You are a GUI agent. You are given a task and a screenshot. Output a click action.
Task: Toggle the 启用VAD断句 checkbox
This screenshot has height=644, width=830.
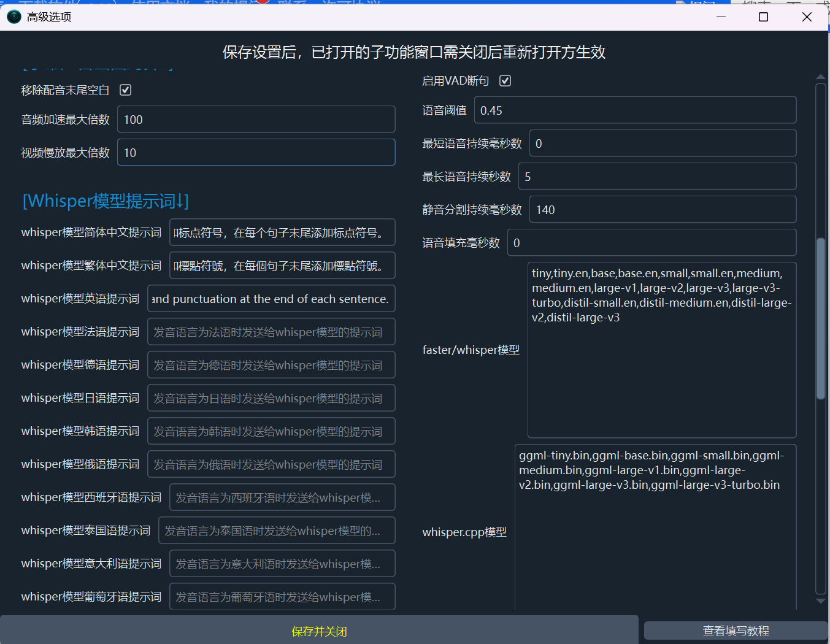click(505, 81)
